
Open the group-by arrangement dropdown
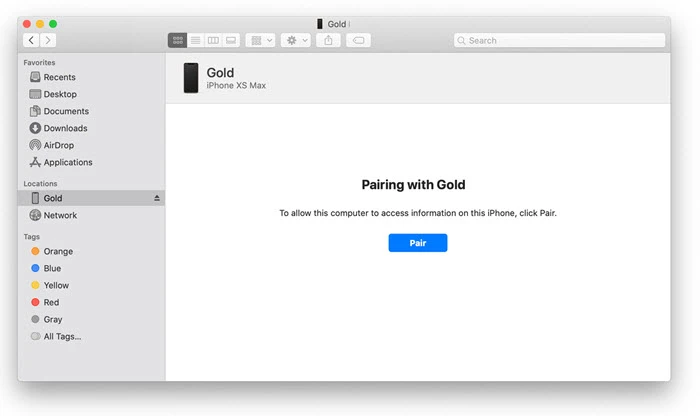261,40
